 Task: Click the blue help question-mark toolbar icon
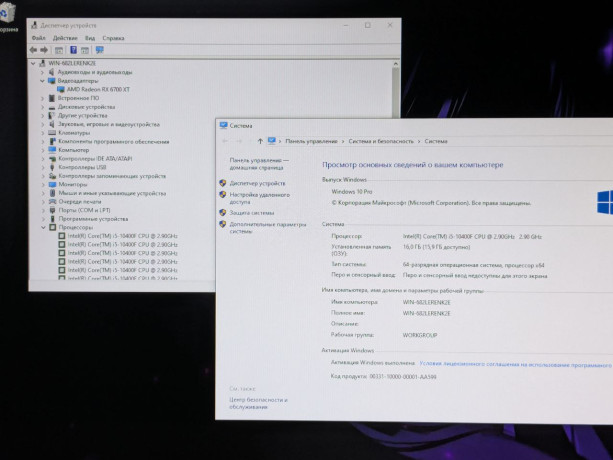[73, 50]
